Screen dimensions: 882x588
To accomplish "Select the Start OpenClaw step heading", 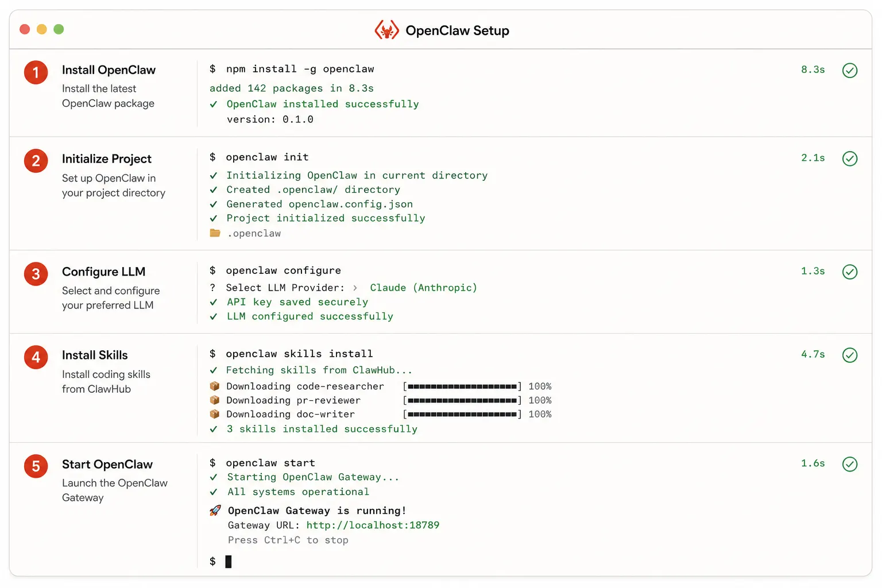I will pos(107,464).
